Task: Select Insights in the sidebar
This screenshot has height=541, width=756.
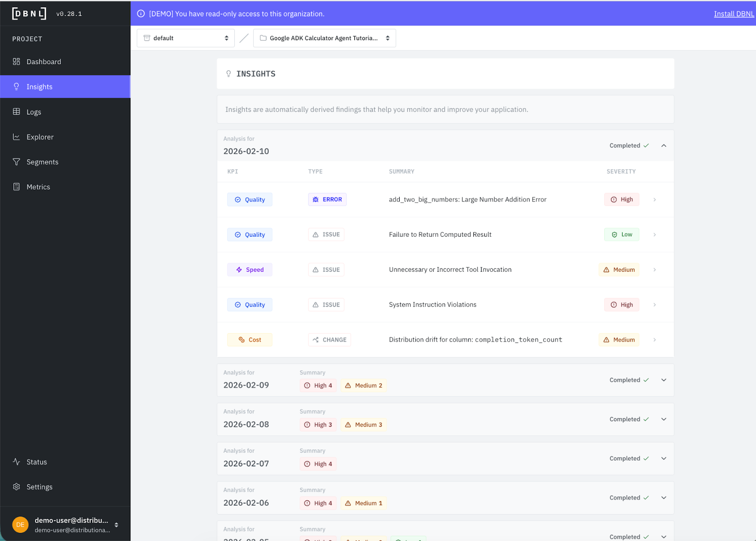Action: pos(65,86)
